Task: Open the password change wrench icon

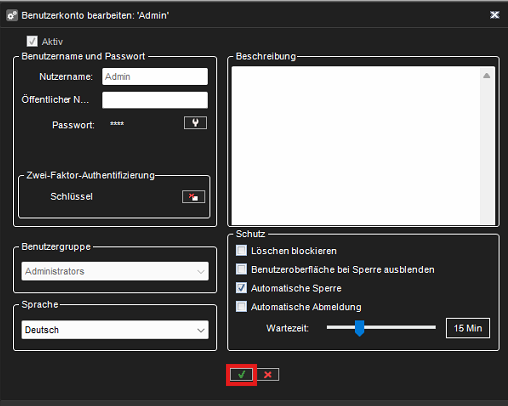Action: (x=195, y=123)
